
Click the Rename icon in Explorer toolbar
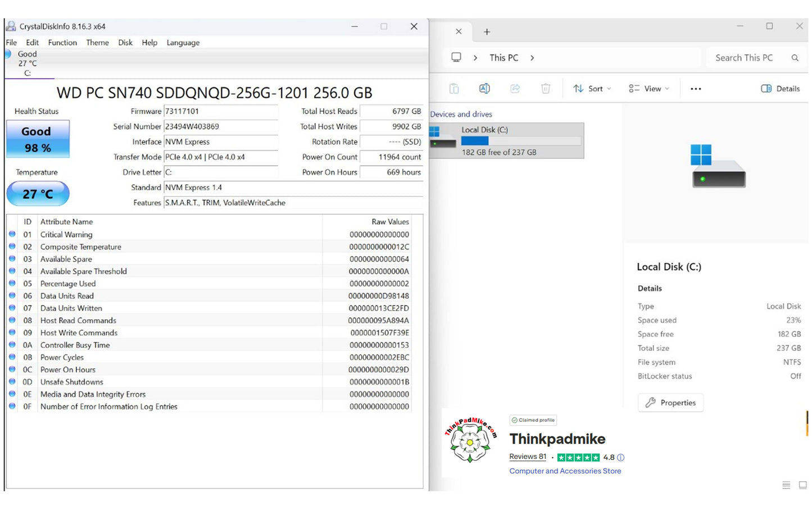click(484, 89)
